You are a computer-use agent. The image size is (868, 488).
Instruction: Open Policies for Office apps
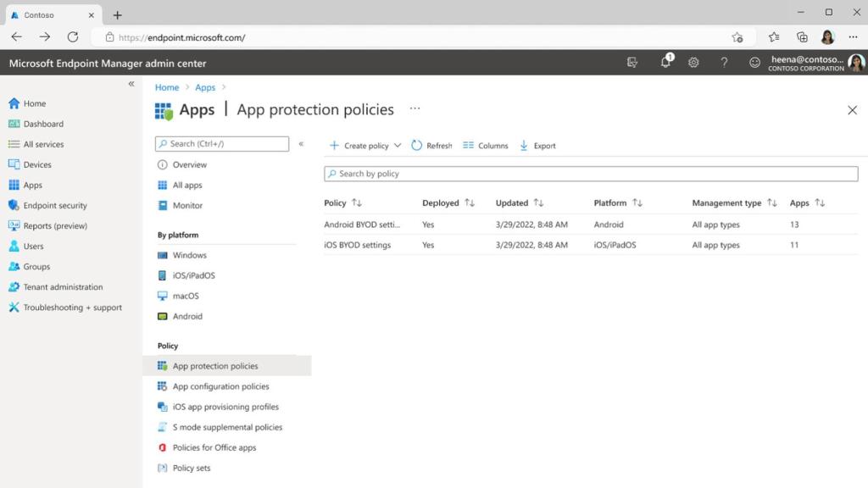(x=207, y=447)
